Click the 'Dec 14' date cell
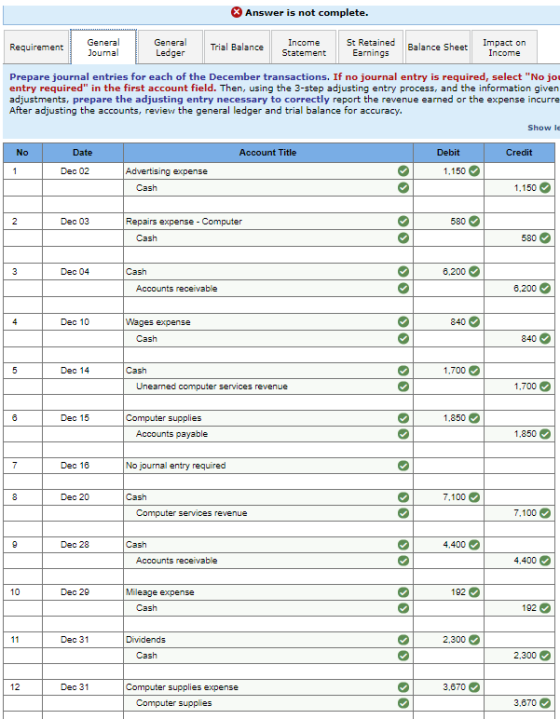This screenshot has width=560, height=719. 83,371
